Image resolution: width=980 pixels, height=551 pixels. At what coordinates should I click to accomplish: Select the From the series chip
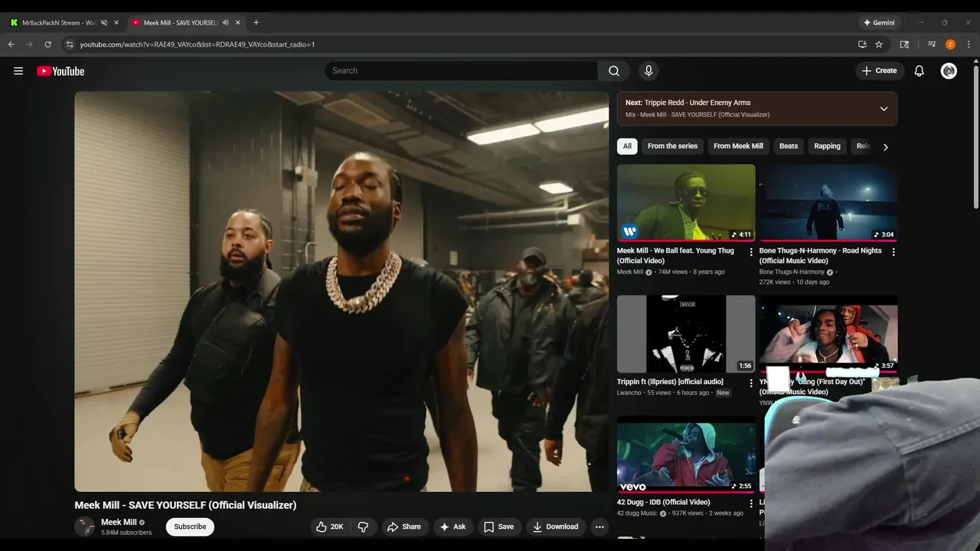pyautogui.click(x=672, y=146)
